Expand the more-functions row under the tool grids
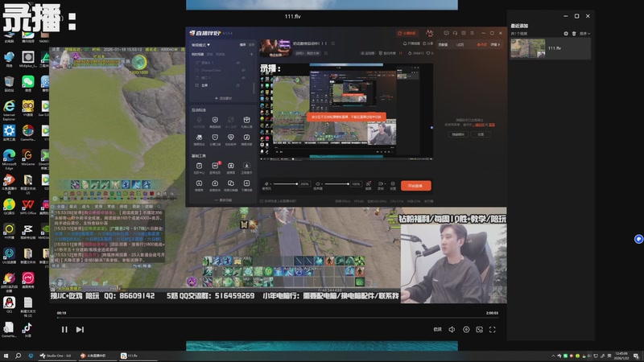Image resolution: width=644 pixels, height=362 pixels. click(x=223, y=200)
